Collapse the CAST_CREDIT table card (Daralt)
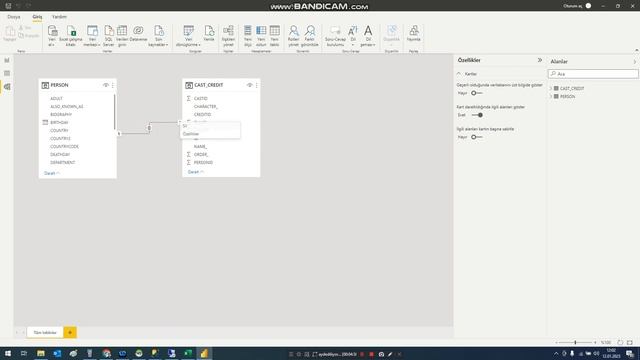Screen dimensions: 640x360 196,172
